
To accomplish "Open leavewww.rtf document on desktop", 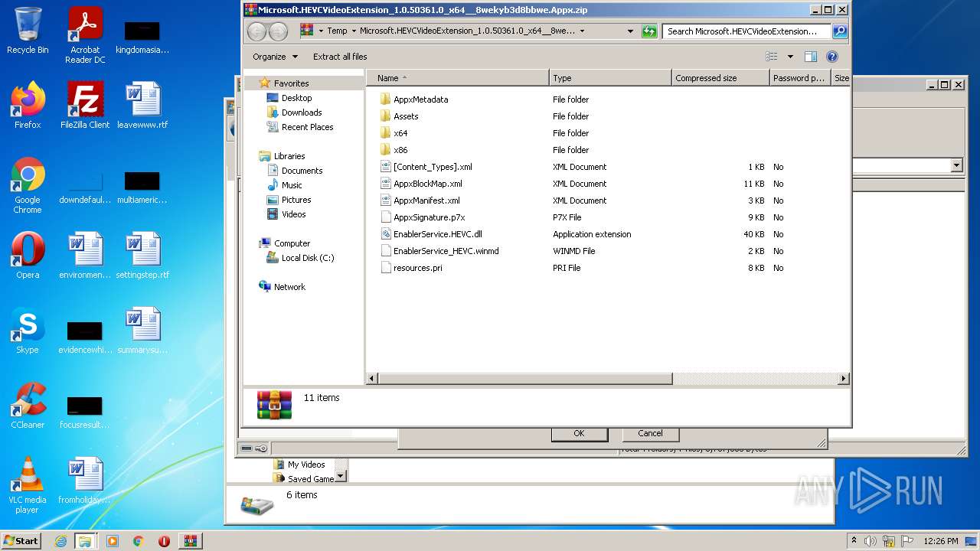I will tap(142, 106).
